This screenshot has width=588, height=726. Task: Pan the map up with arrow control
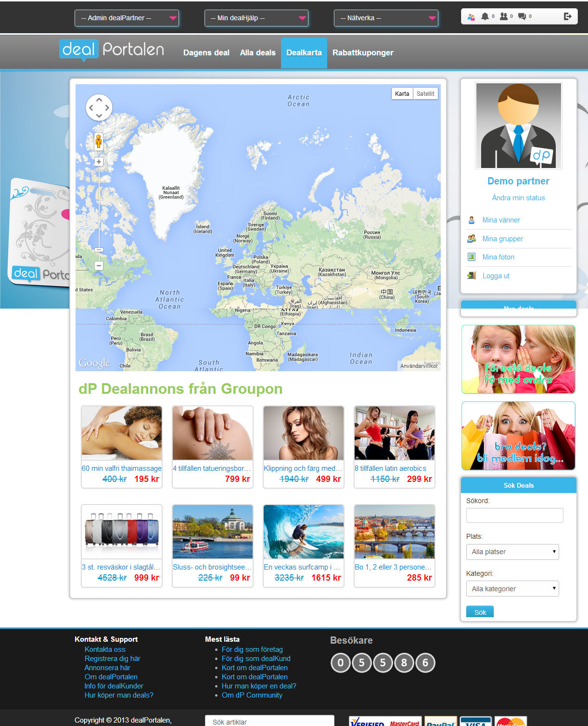point(99,100)
